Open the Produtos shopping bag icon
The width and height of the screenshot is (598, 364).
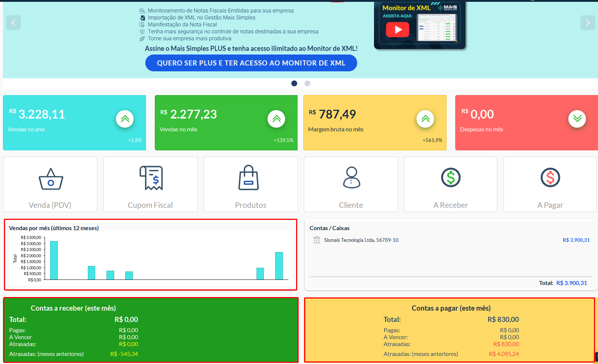coord(248,178)
